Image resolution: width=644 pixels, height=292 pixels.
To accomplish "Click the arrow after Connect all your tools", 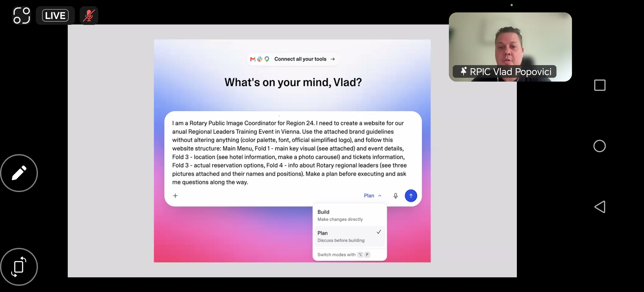I will tap(332, 59).
